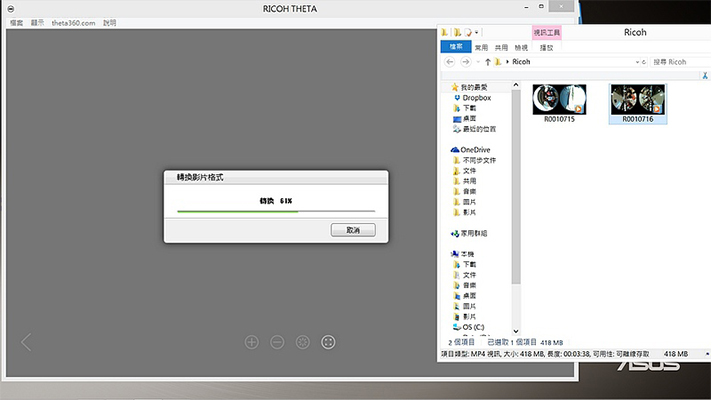The height and width of the screenshot is (400, 720).
Task: Open 桌面 under 本機 in sidebar
Action: tap(469, 296)
